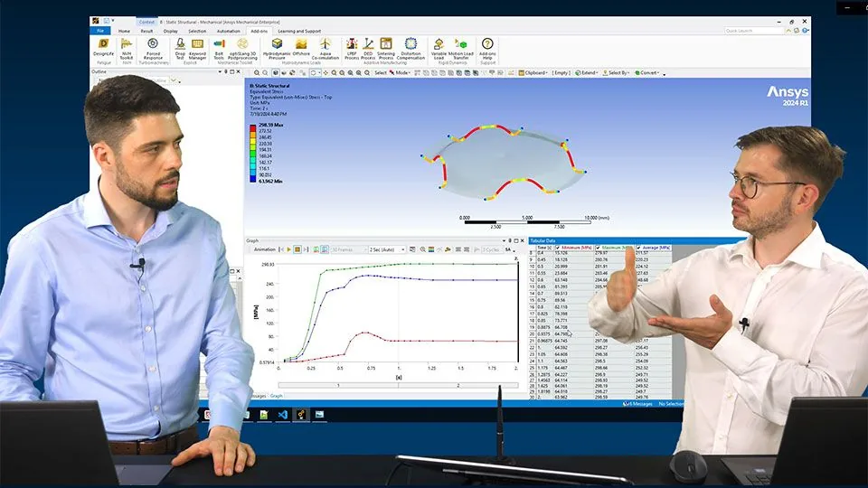This screenshot has width=868, height=488.
Task: Click the time step bar below the graph
Action: (398, 385)
